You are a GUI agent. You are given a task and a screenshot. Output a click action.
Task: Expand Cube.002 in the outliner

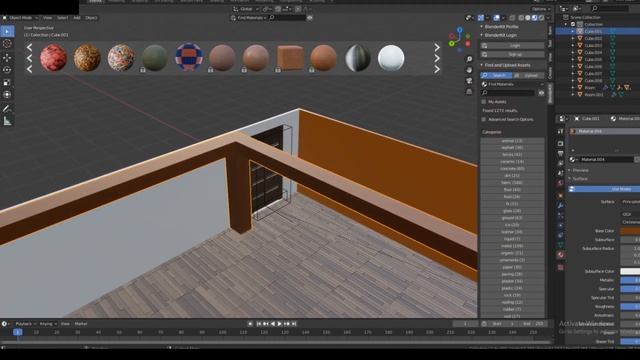(x=573, y=38)
